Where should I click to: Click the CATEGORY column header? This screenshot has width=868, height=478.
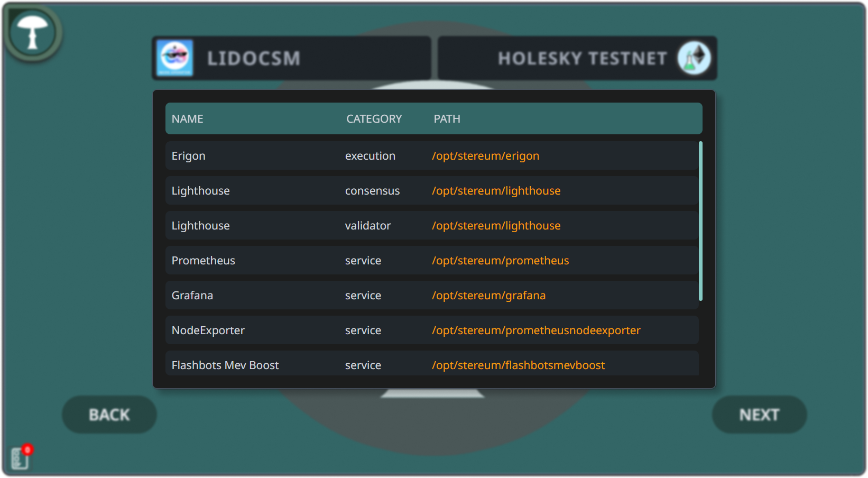coord(374,119)
